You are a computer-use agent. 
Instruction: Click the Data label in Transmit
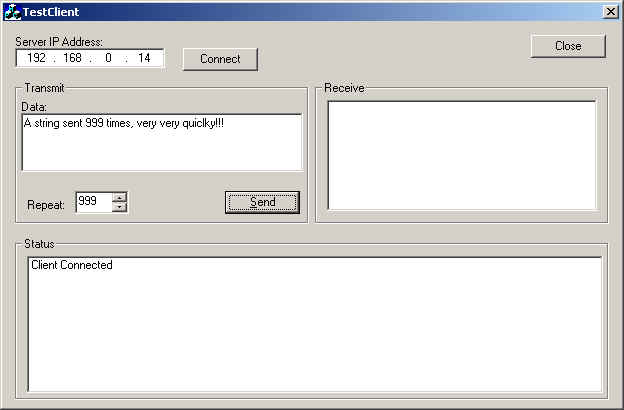(x=34, y=107)
